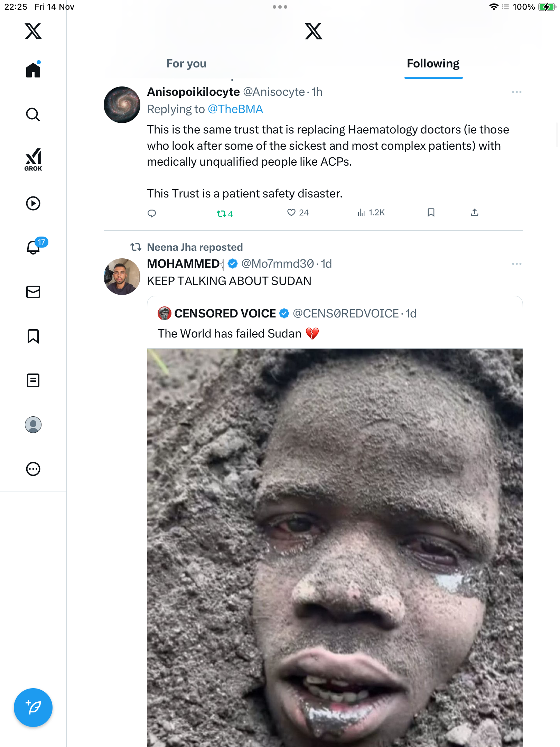
Task: Open direct messages envelope icon
Action: (33, 292)
